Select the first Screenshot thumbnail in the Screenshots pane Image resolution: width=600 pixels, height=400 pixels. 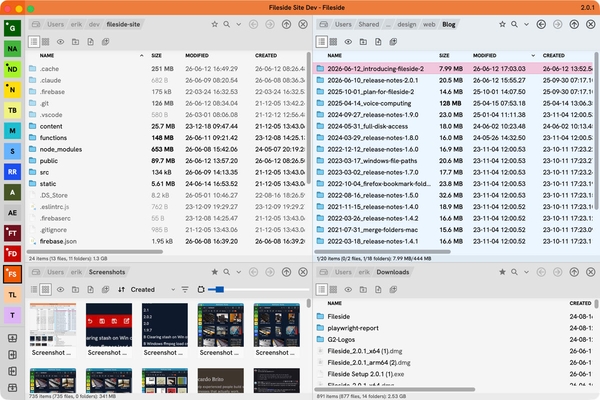pos(53,330)
